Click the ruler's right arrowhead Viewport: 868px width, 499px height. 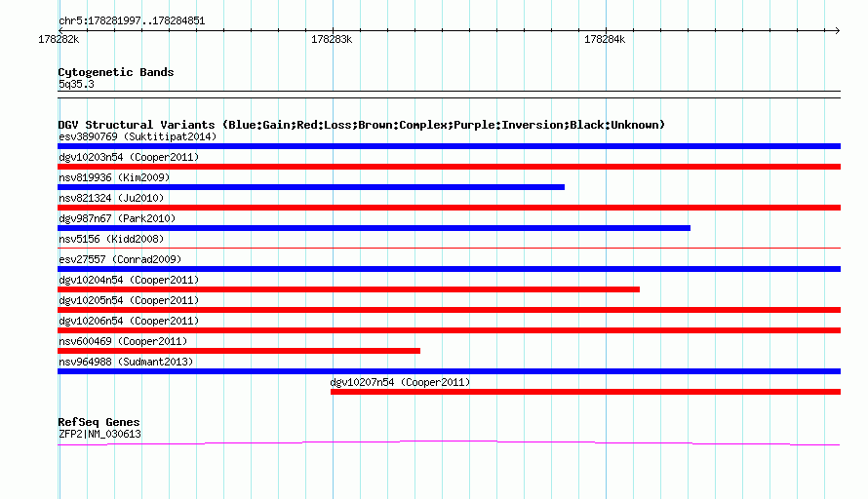[837, 30]
